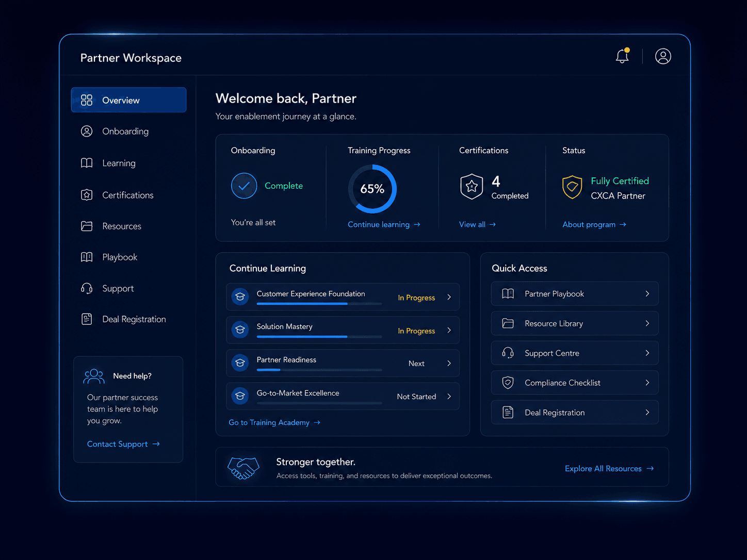Open Support in the sidebar
The height and width of the screenshot is (560, 747).
[x=118, y=288]
